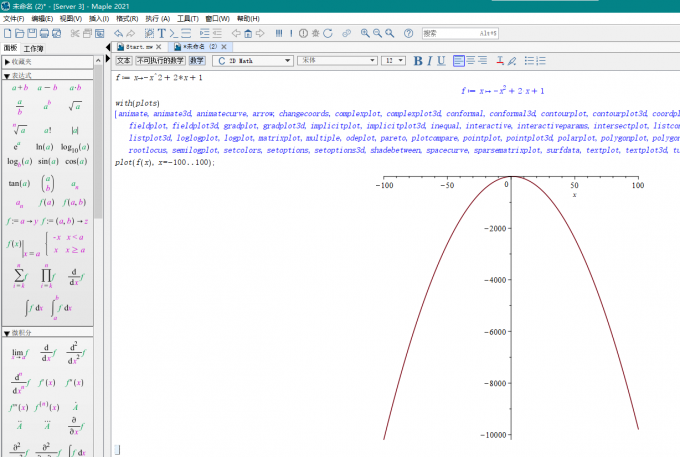The width and height of the screenshot is (680, 457).
Task: Open the 工具(T) menu
Action: pos(188,19)
